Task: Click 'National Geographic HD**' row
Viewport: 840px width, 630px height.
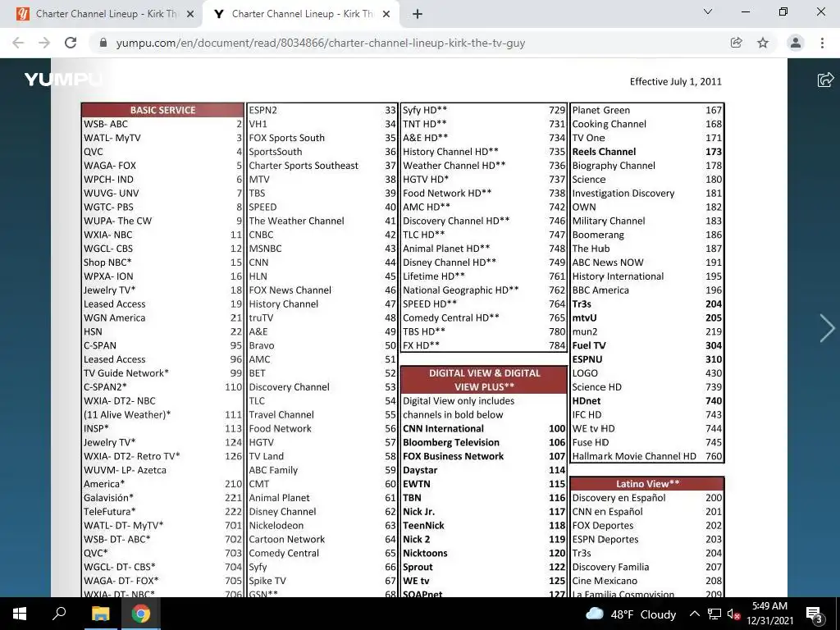Action: tap(484, 290)
